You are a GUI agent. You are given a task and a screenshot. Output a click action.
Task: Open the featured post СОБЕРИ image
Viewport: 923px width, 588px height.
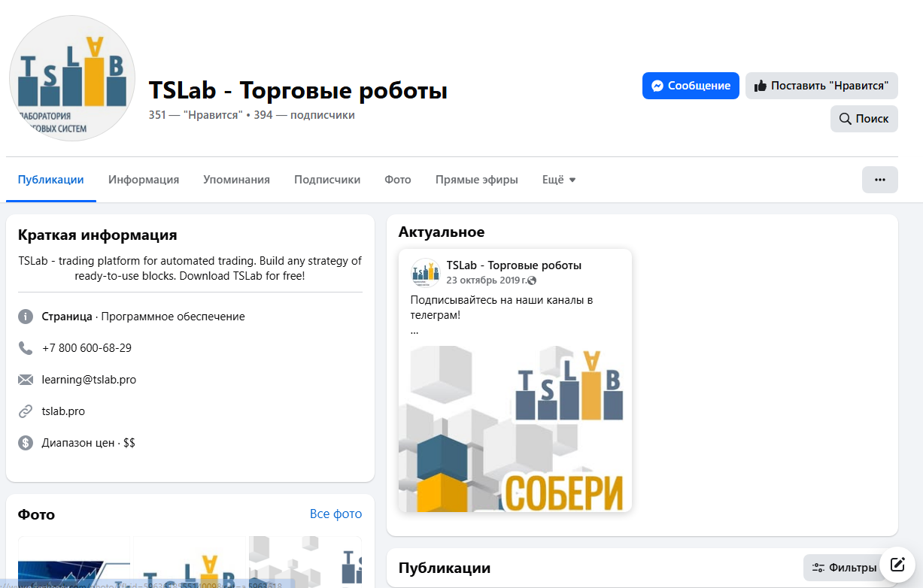(x=515, y=429)
